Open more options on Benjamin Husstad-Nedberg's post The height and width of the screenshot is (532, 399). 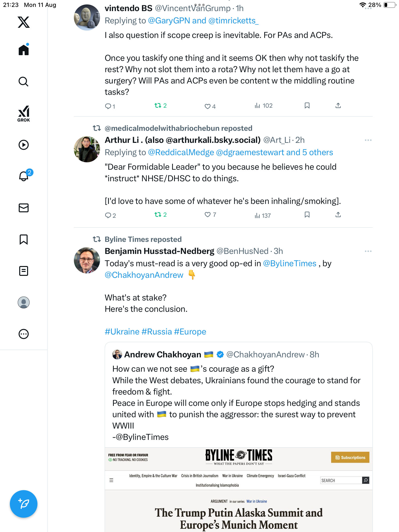[368, 251]
